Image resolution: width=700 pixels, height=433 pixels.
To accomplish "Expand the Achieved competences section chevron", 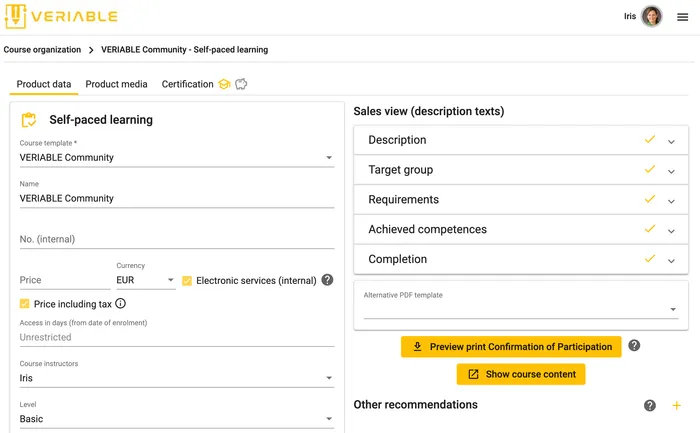I will pyautogui.click(x=671, y=231).
